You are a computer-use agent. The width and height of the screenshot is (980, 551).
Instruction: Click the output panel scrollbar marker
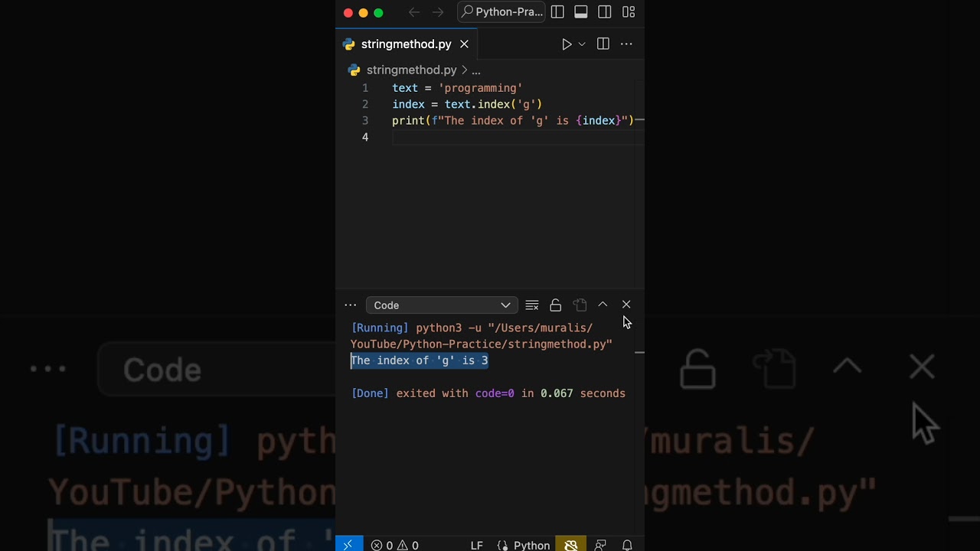(639, 353)
